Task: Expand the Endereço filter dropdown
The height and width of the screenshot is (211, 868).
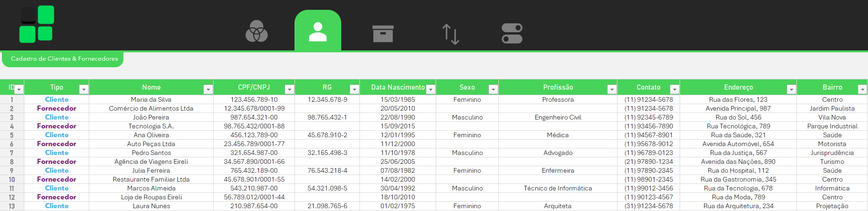Action: (791, 89)
